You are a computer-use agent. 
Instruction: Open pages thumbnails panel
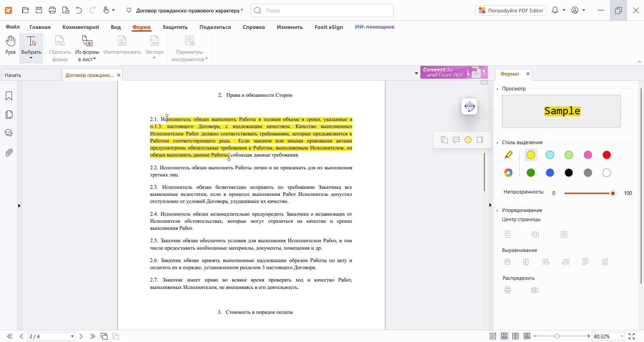point(9,115)
